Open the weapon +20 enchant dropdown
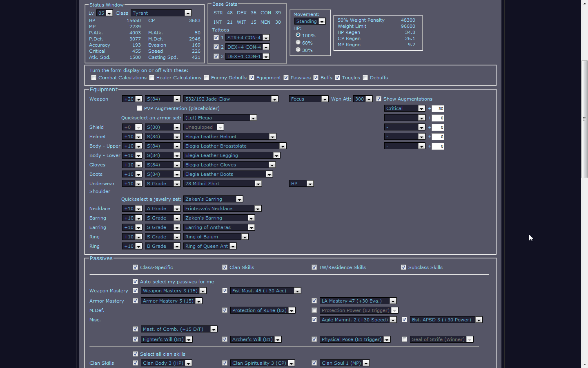Viewport: 588px width, 368px height. click(x=132, y=99)
